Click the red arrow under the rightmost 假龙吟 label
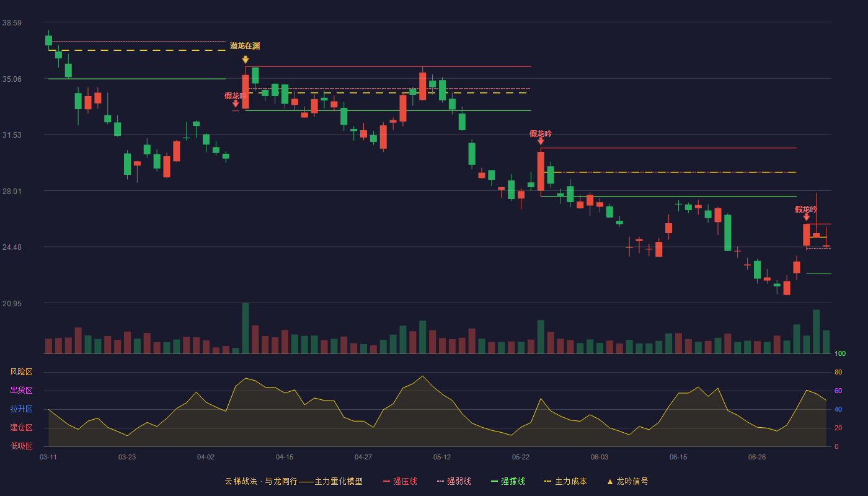868x496 pixels. tap(806, 217)
